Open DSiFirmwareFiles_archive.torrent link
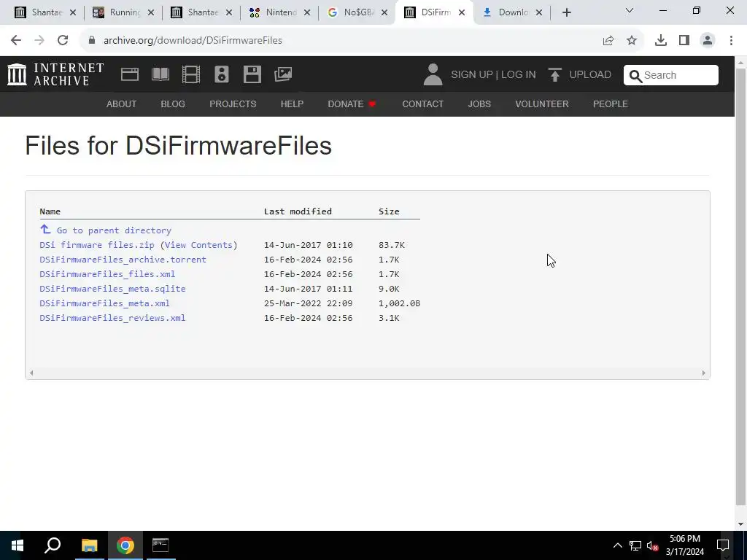The height and width of the screenshot is (560, 747). 123,260
